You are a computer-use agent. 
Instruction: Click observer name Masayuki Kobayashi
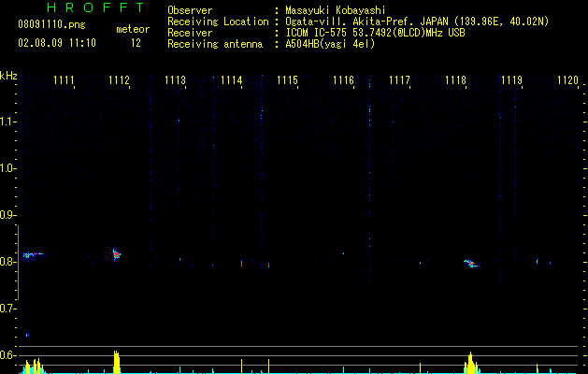click(336, 10)
